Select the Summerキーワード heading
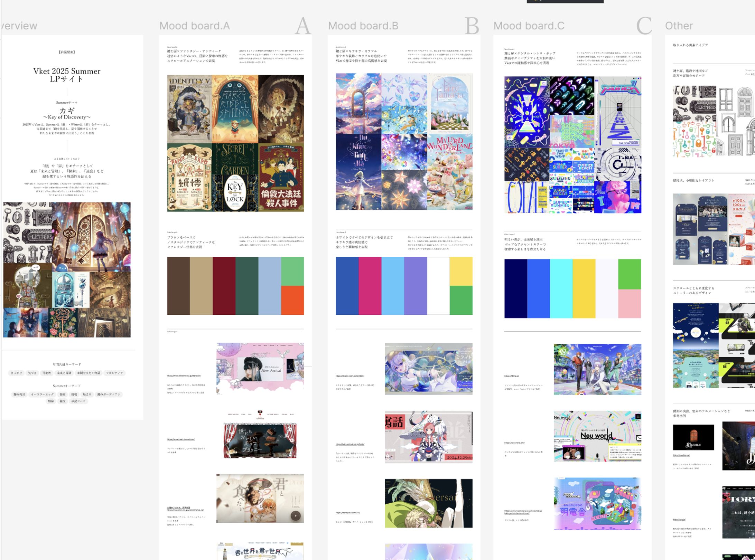755x560 pixels. click(x=67, y=386)
